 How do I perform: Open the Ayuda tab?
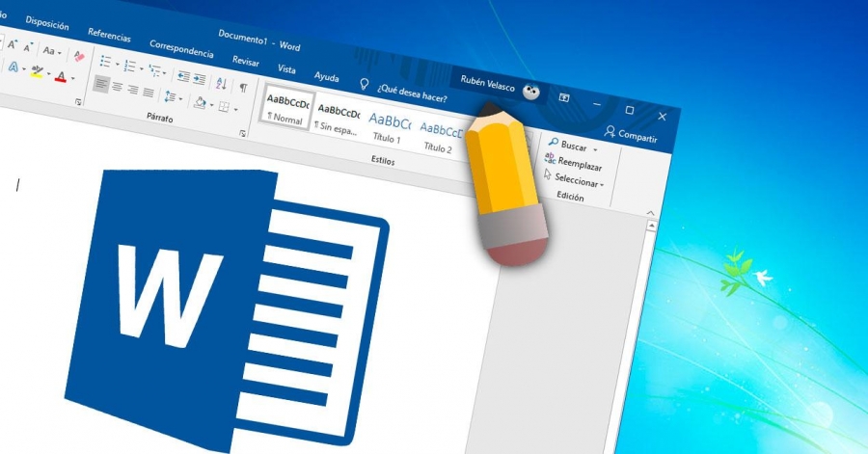[x=327, y=76]
